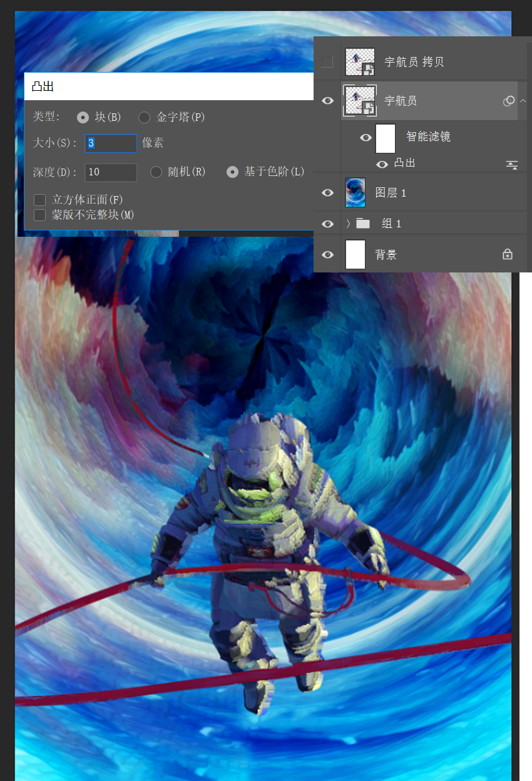Collapse the 宇航员 layer filter list
This screenshot has height=781, width=532.
coord(523,101)
